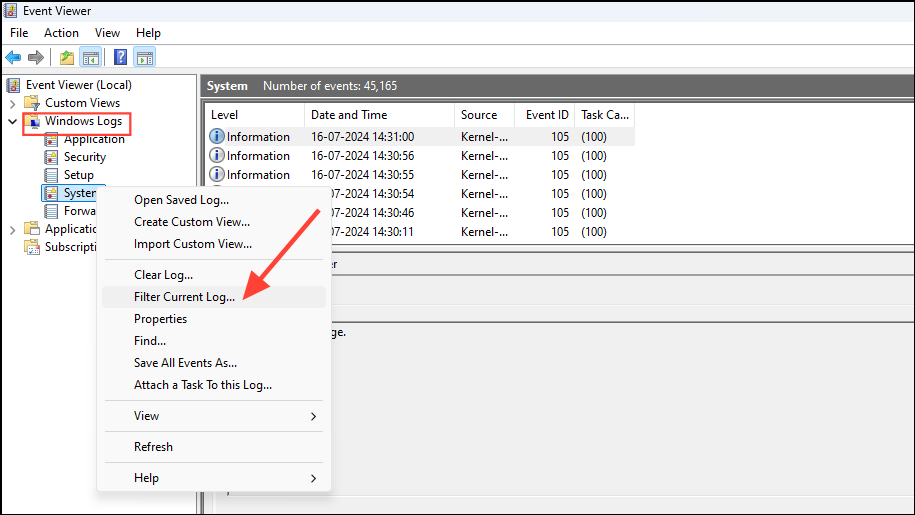Click the Event Viewer (Local) root icon
Viewport: 915px width, 515px height.
(13, 85)
